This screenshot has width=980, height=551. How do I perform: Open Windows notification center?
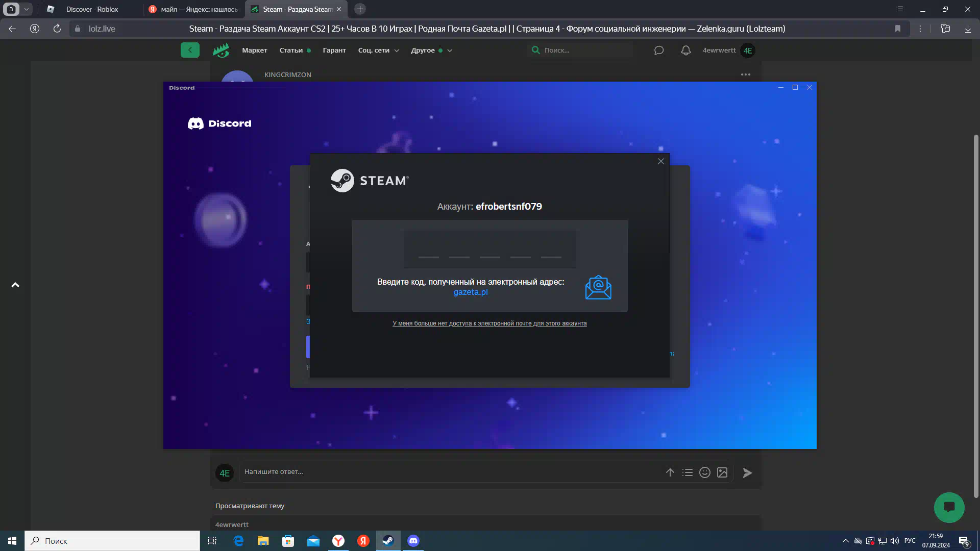(964, 541)
